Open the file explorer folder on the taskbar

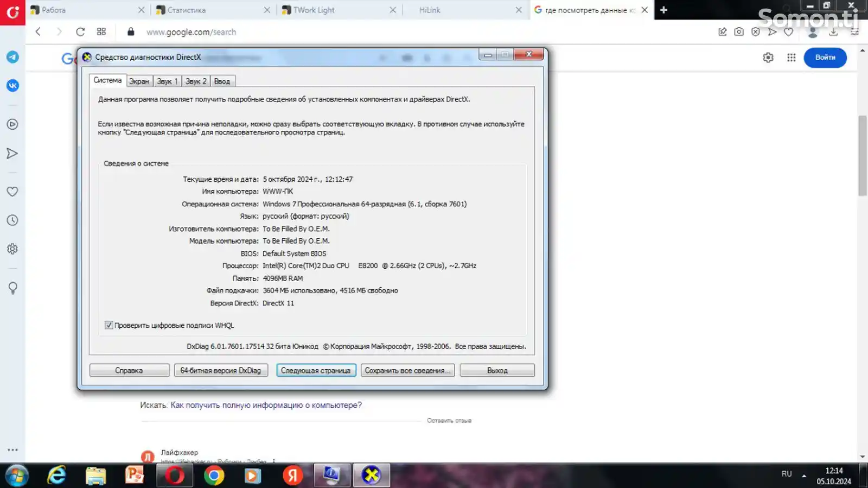pos(96,476)
